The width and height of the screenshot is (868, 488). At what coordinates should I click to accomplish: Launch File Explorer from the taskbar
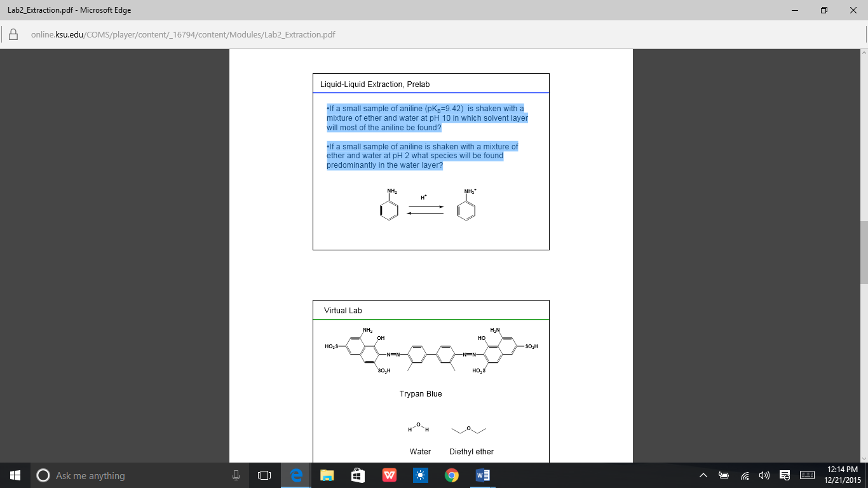pyautogui.click(x=325, y=475)
